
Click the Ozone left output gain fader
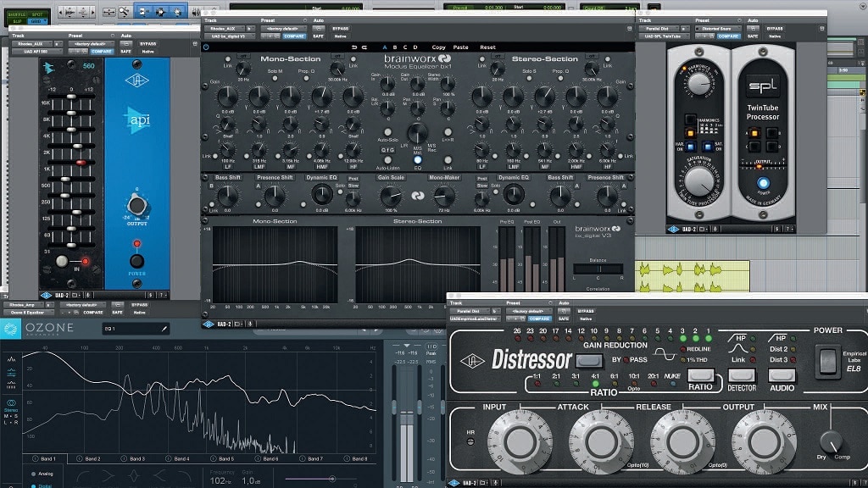click(x=394, y=408)
